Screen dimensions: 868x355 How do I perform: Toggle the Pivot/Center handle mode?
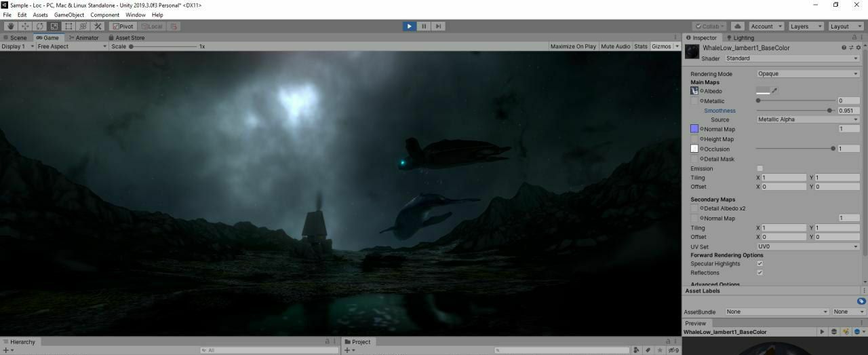pos(123,26)
